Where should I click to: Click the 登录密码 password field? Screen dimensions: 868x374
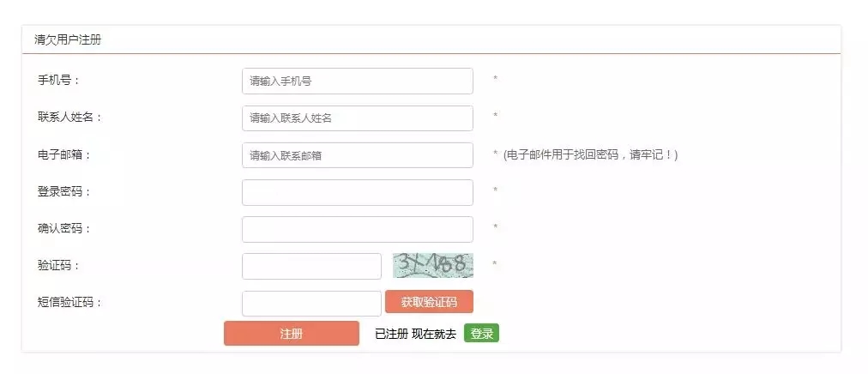pos(357,192)
